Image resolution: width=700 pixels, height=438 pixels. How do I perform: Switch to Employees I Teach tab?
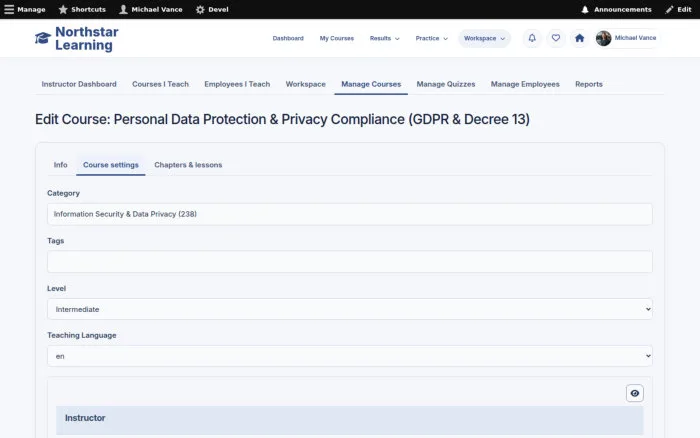pos(237,84)
